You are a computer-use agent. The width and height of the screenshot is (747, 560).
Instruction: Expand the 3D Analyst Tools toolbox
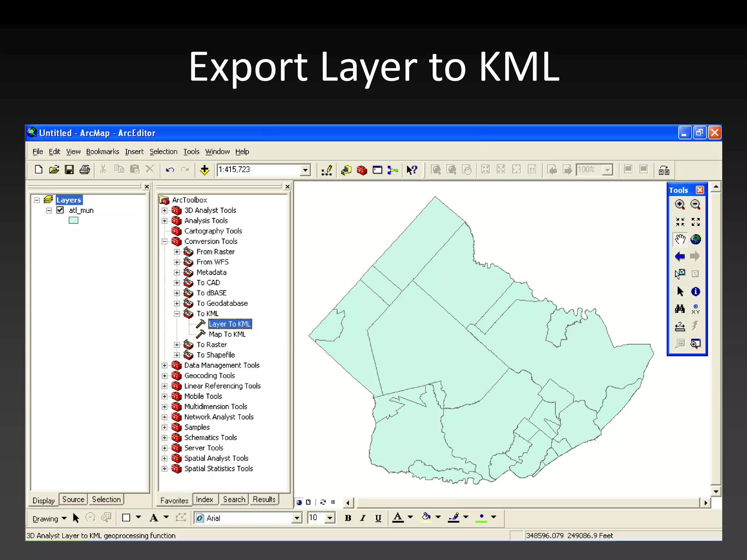pyautogui.click(x=165, y=210)
